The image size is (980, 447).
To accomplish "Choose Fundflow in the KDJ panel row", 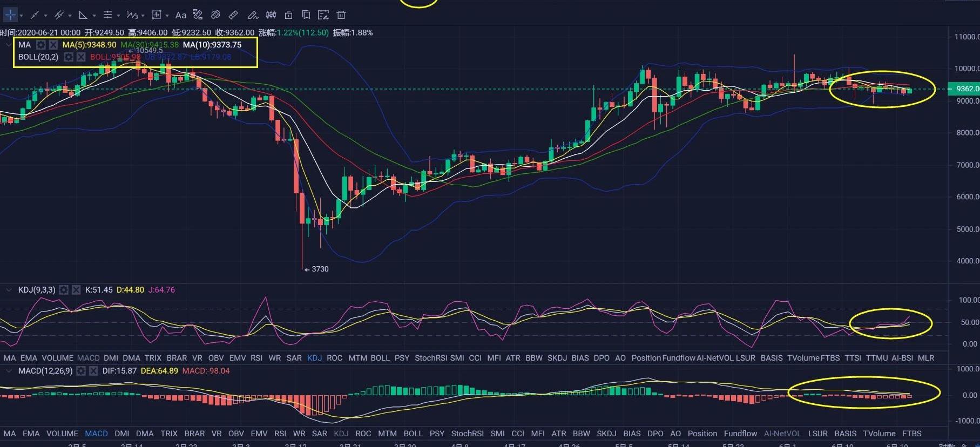I will (x=678, y=358).
